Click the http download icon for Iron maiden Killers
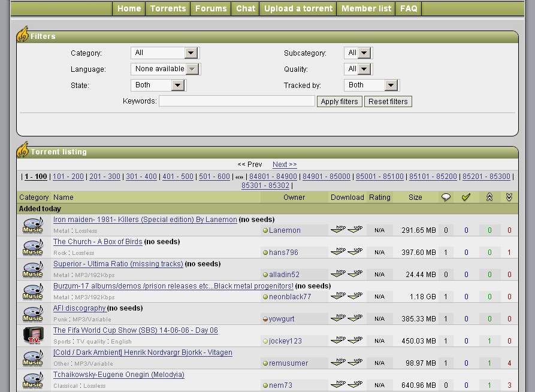 pos(338,229)
